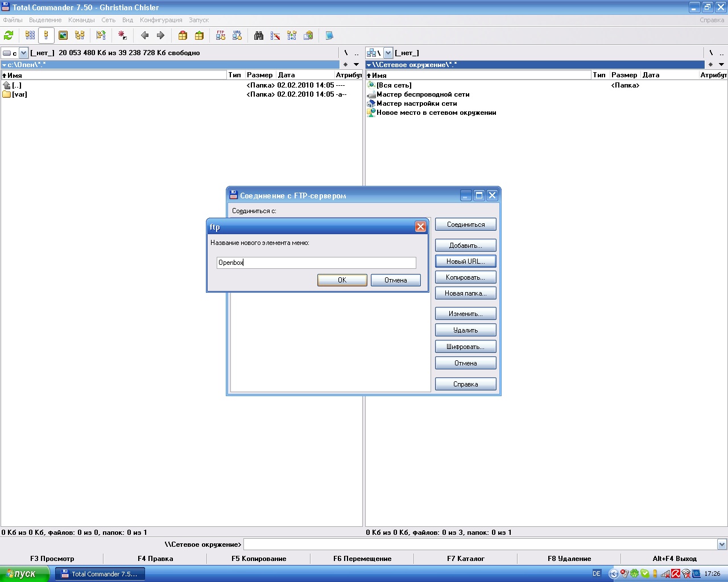
Task: Open left panel drive dropdown
Action: [x=23, y=53]
